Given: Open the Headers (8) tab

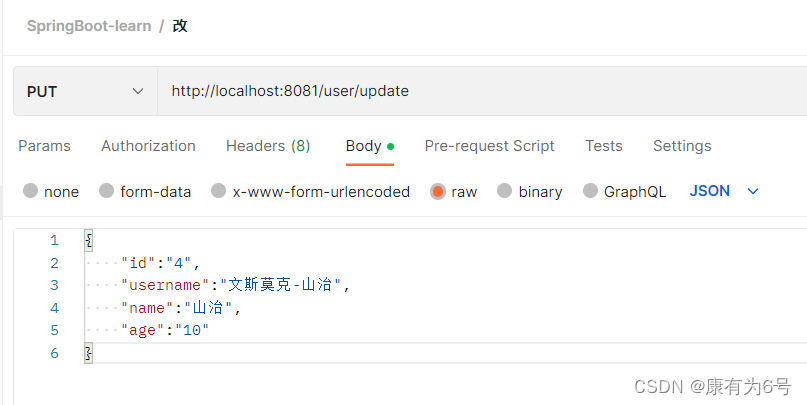Looking at the screenshot, I should [x=268, y=146].
